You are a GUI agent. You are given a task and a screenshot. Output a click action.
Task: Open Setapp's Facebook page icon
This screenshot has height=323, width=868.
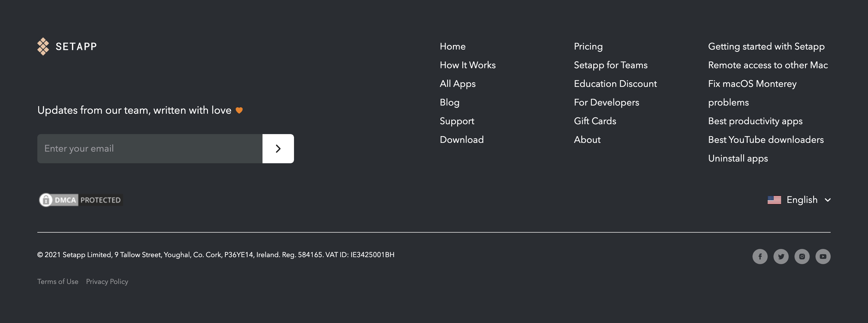click(x=760, y=256)
